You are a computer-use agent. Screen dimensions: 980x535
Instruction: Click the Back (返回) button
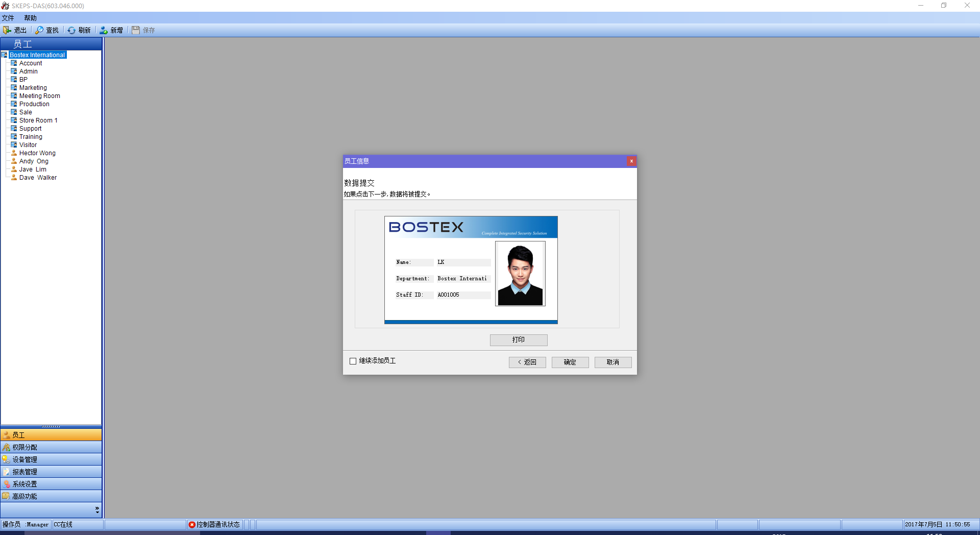(x=527, y=362)
